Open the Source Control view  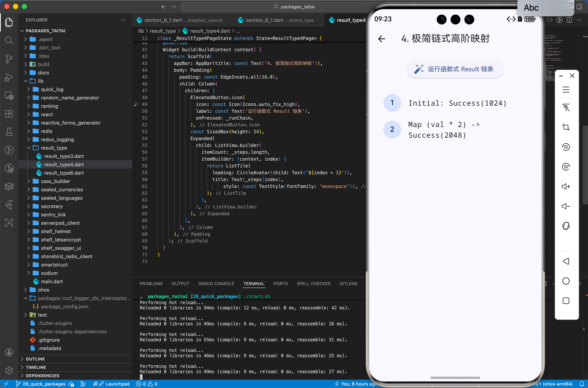[x=9, y=59]
